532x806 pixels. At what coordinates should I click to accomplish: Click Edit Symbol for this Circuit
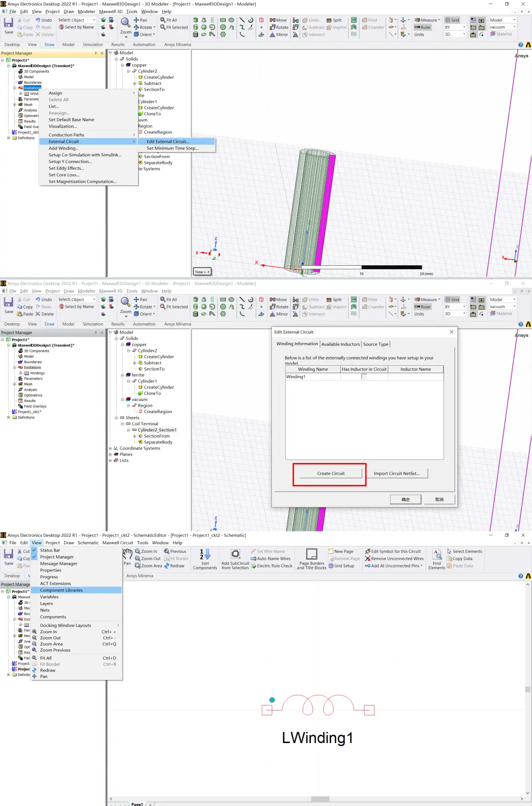(393, 551)
